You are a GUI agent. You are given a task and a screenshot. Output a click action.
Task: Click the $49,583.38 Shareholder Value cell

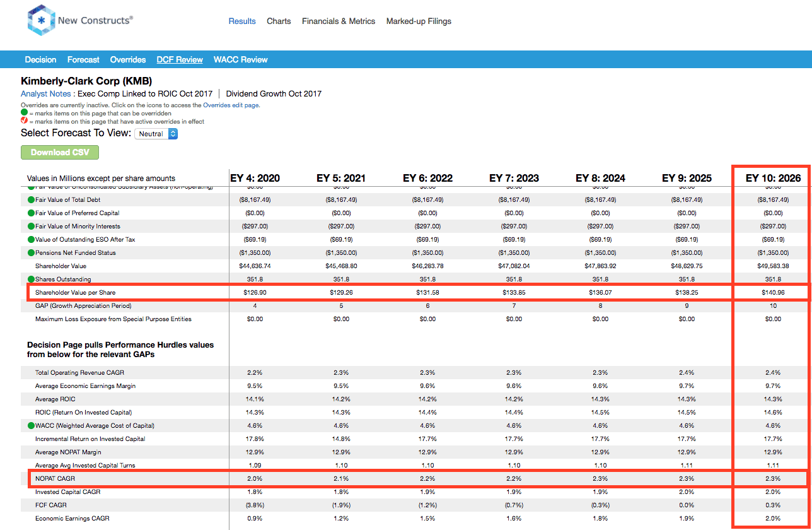(x=773, y=266)
